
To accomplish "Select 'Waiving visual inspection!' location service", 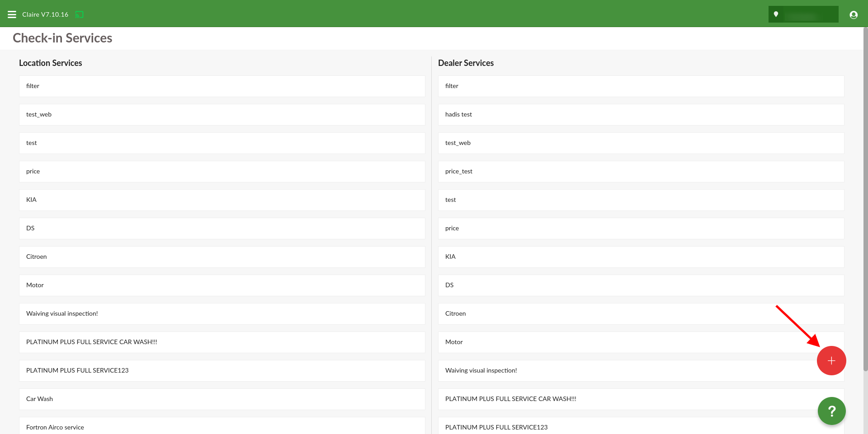I will tap(222, 314).
